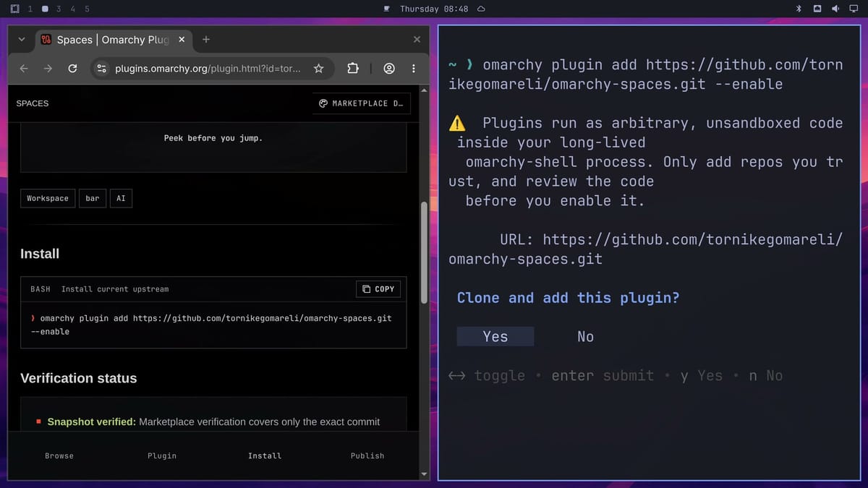
Task: Click the monitor display icon in top bar
Action: point(854,9)
